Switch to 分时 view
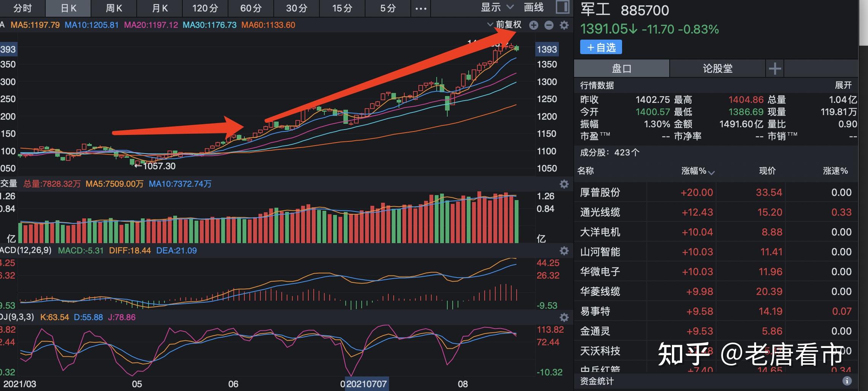The height and width of the screenshot is (391, 868). (22, 8)
